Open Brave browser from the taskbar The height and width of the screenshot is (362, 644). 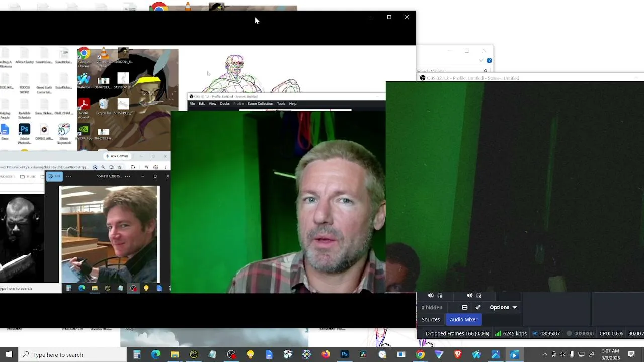[458, 355]
